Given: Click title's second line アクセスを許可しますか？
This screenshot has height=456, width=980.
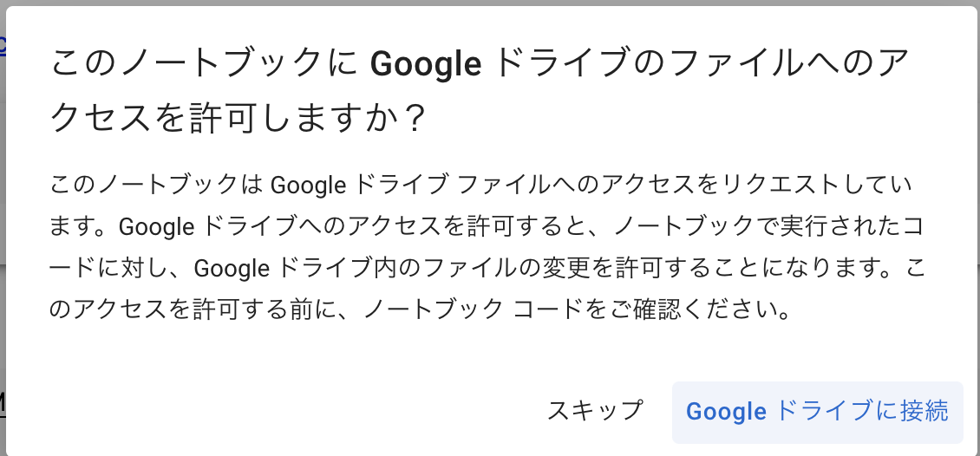Looking at the screenshot, I should (x=238, y=116).
